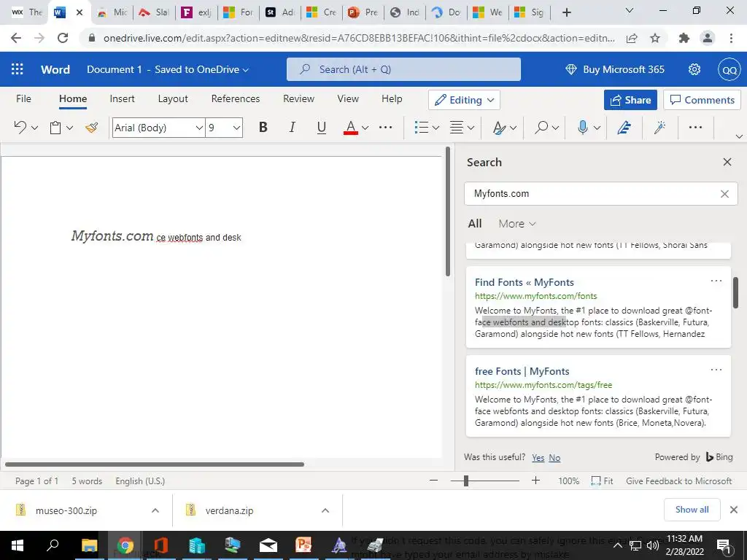
Task: Toggle bold formatting
Action: pos(263,127)
